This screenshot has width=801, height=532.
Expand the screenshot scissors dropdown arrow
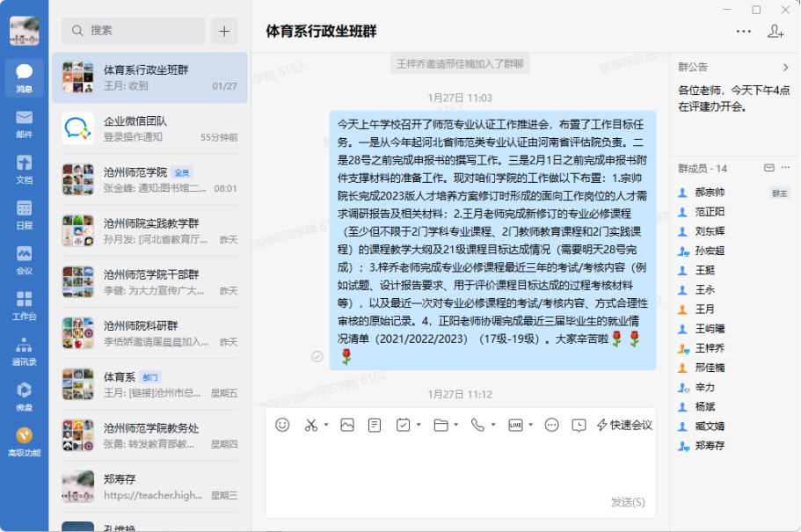pos(325,425)
